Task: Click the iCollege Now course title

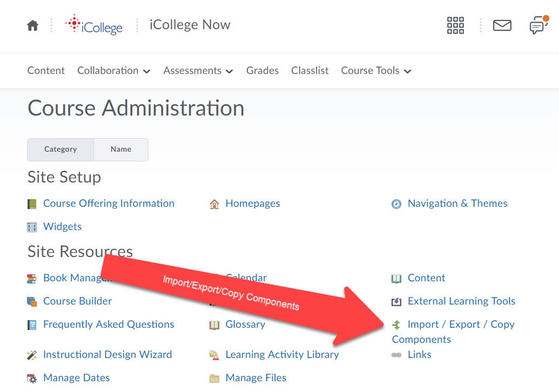Action: pyautogui.click(x=190, y=25)
